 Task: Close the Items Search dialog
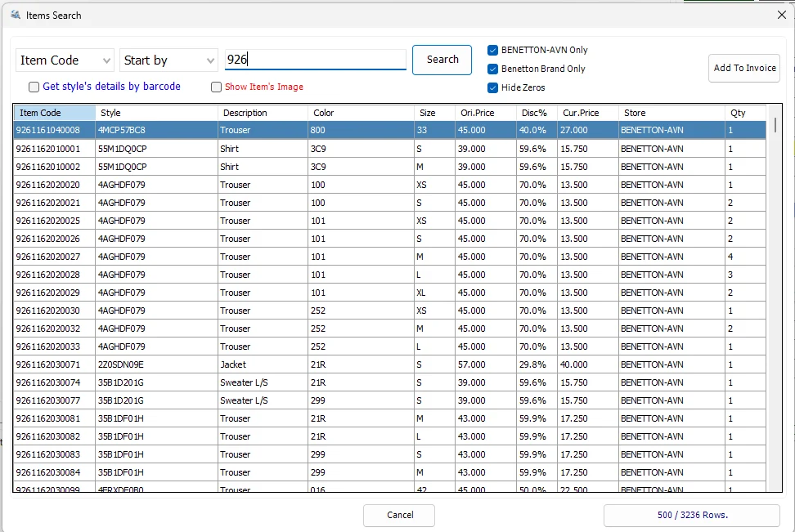click(781, 15)
